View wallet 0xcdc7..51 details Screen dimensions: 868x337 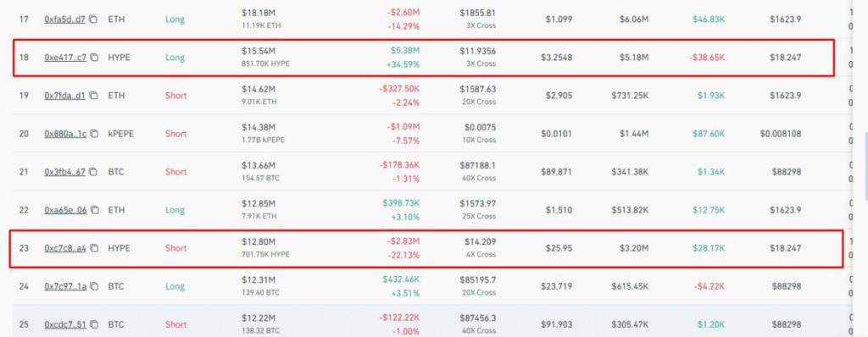click(x=65, y=325)
